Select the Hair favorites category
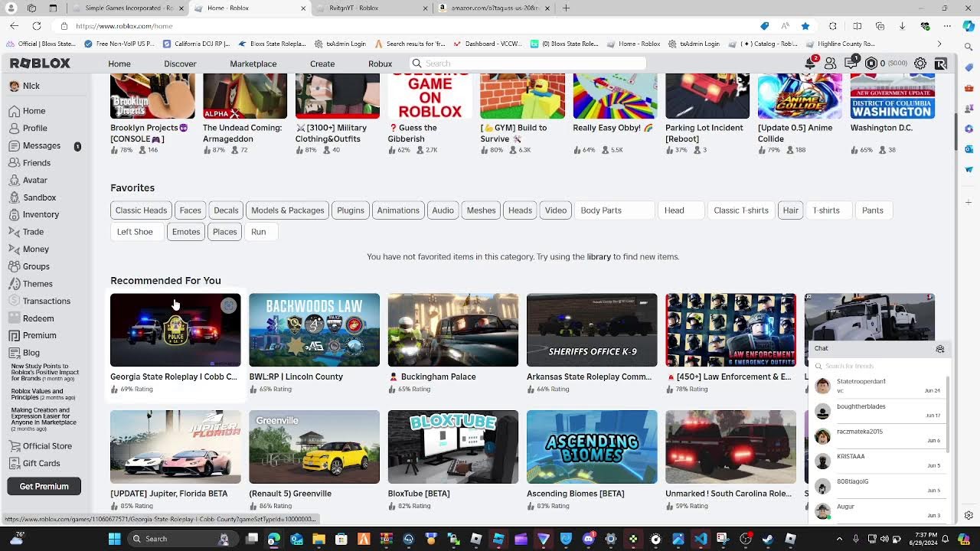 791,210
